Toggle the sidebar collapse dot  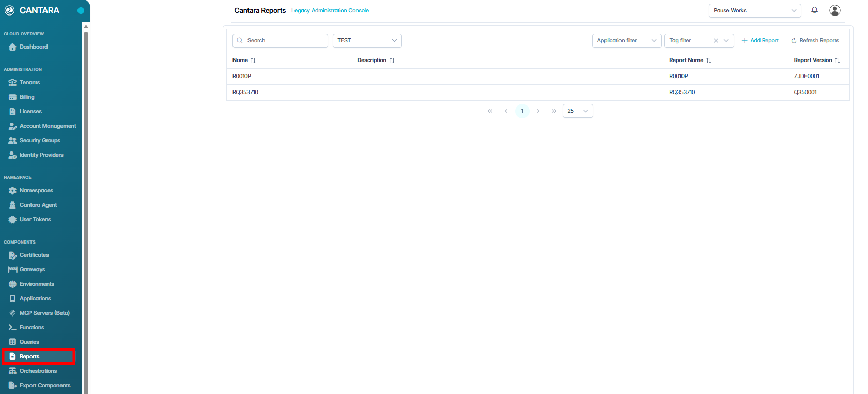(81, 10)
